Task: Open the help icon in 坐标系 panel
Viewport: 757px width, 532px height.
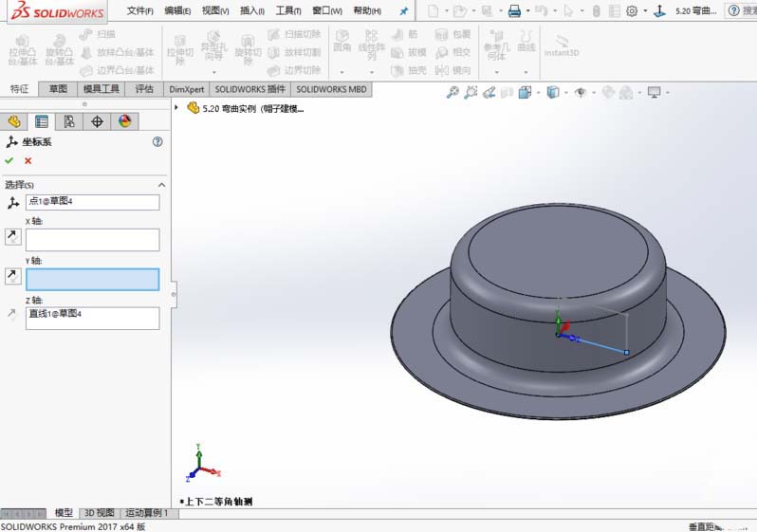Action: point(157,141)
